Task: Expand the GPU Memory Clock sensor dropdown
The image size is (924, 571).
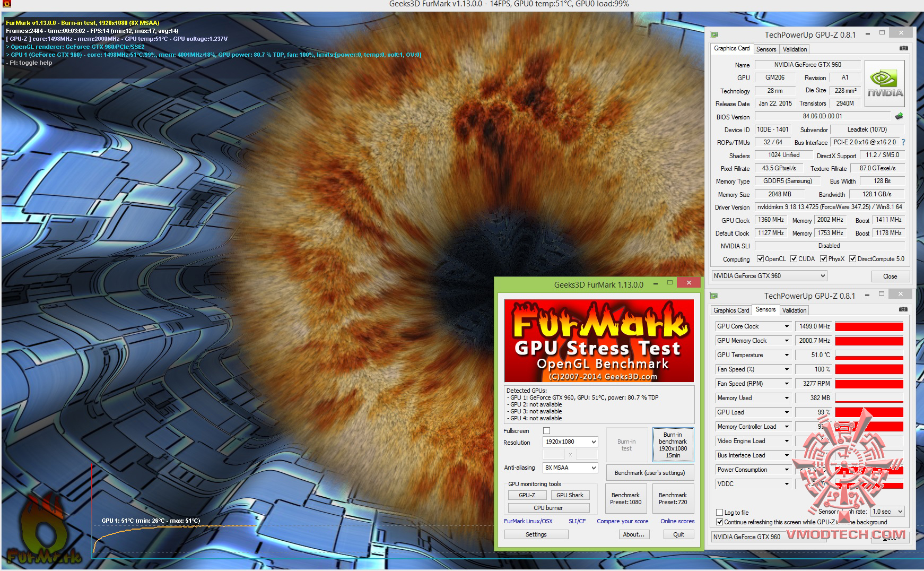Action: (x=787, y=341)
